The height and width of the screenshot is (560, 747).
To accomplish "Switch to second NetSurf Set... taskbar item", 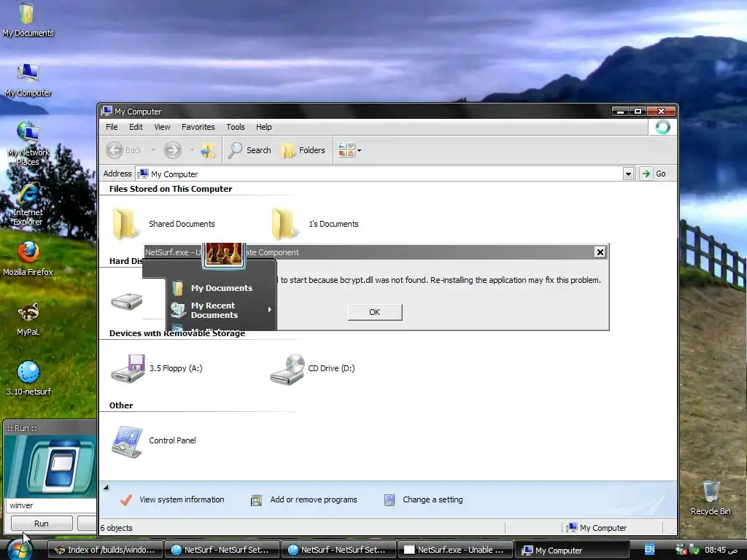I will click(x=339, y=550).
